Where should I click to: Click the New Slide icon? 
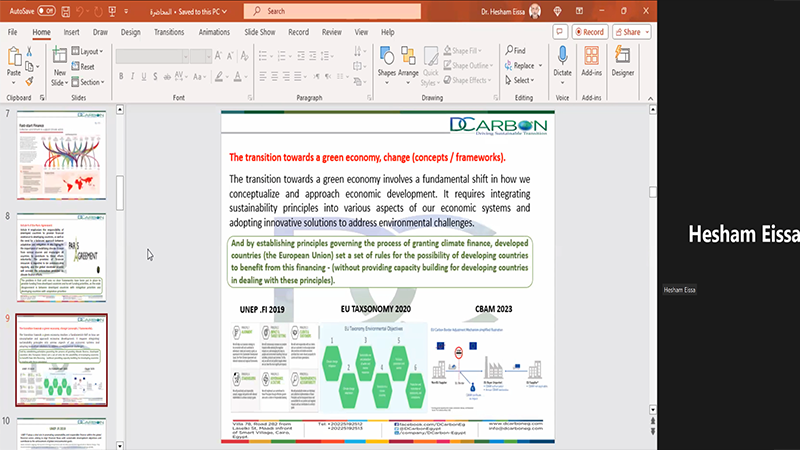point(60,56)
